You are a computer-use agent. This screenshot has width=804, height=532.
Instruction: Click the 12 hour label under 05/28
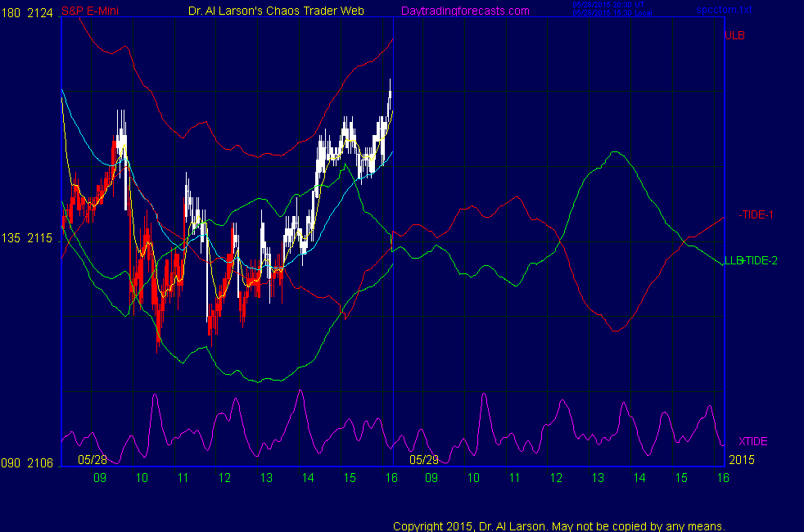[224, 478]
